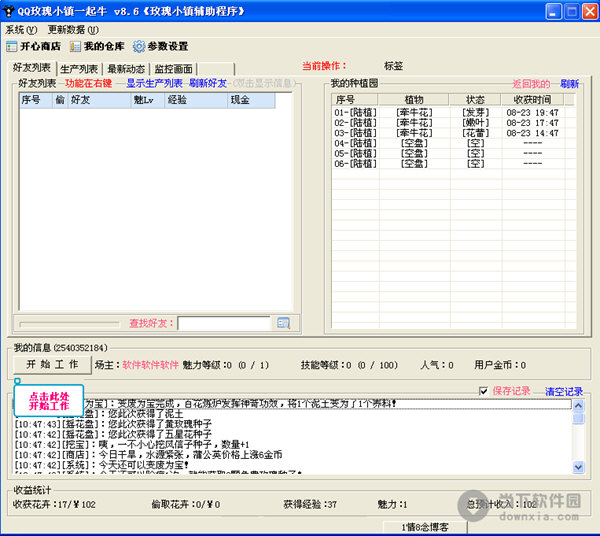Switch to the 生产列表 tab
Viewport: 600px width, 536px height.
(79, 69)
